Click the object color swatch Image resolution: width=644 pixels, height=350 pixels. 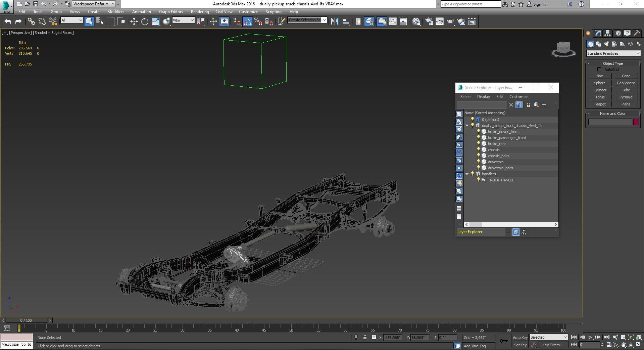point(636,122)
